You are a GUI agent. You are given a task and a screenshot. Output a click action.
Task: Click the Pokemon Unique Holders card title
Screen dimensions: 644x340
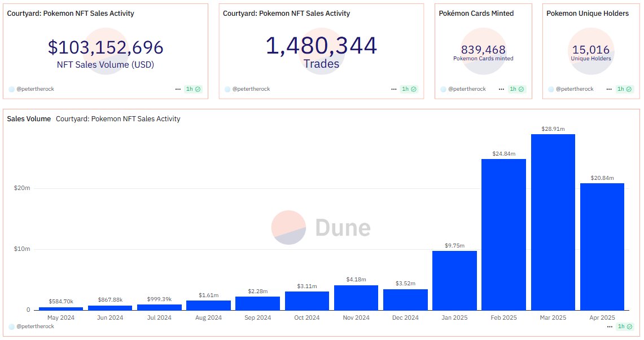588,14
